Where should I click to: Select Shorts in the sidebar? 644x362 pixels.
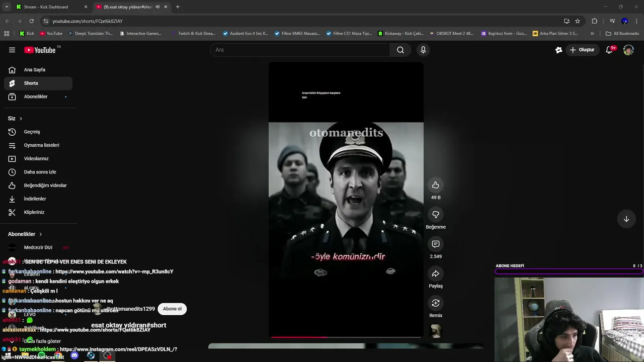38,83
